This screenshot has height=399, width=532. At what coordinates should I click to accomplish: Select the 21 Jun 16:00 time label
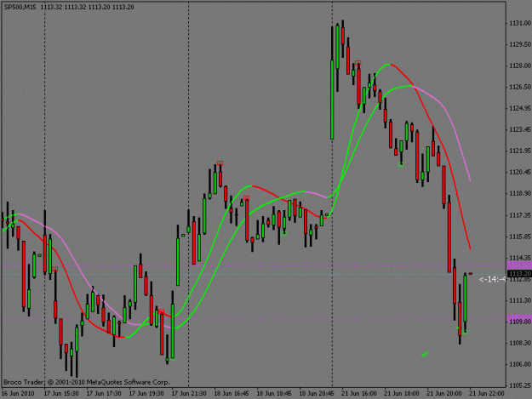coord(359,393)
